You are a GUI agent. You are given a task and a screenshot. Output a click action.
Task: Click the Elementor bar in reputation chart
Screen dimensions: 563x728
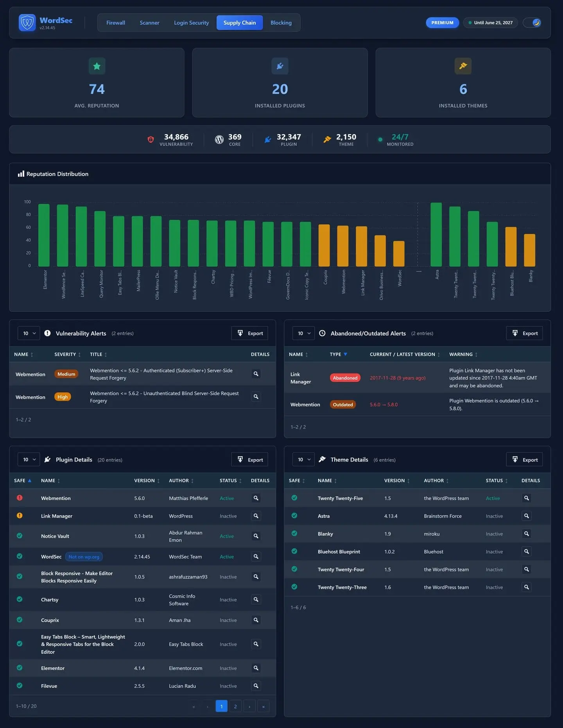tap(44, 235)
